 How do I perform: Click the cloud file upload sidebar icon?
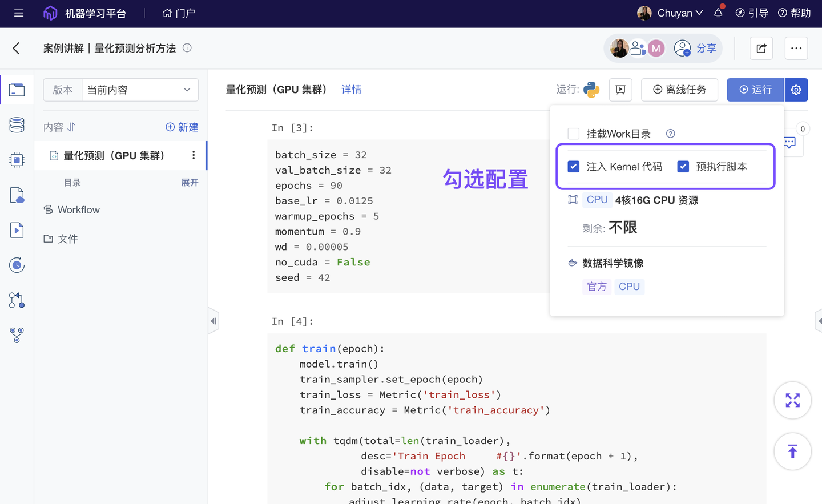tap(17, 195)
